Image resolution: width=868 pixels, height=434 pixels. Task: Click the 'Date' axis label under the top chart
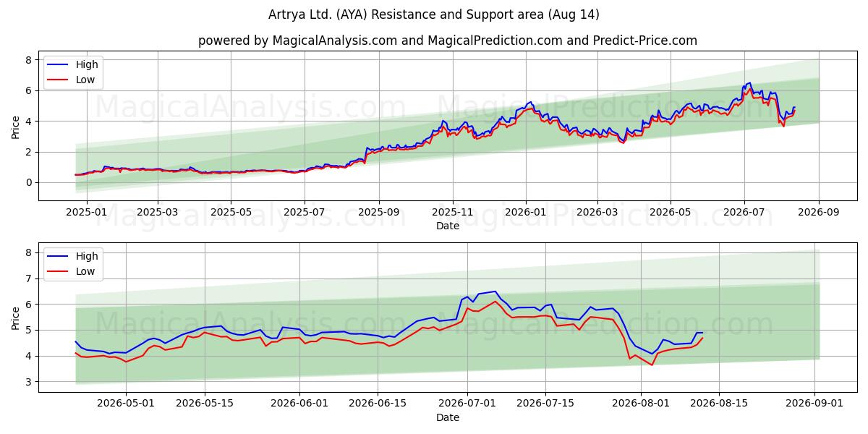[x=448, y=226]
